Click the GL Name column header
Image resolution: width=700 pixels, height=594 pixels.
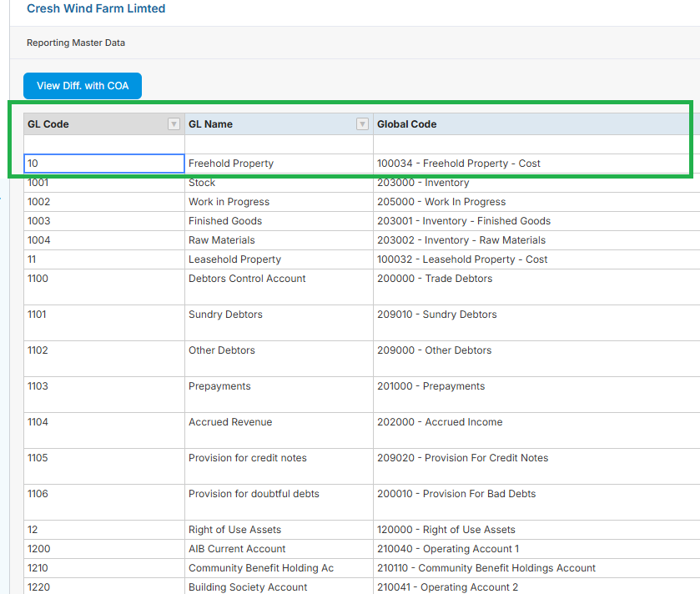point(279,124)
